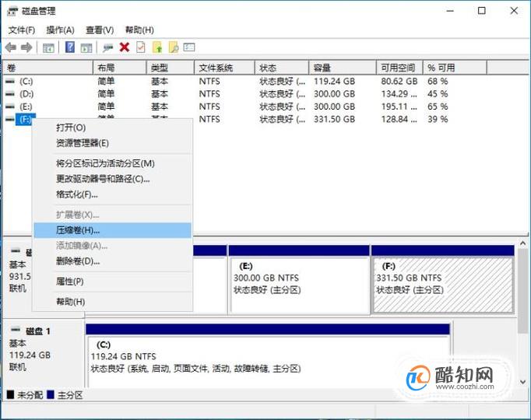This screenshot has height=420, width=531.
Task: Click the scroll-down arrow of disk pane
Action: [523, 383]
